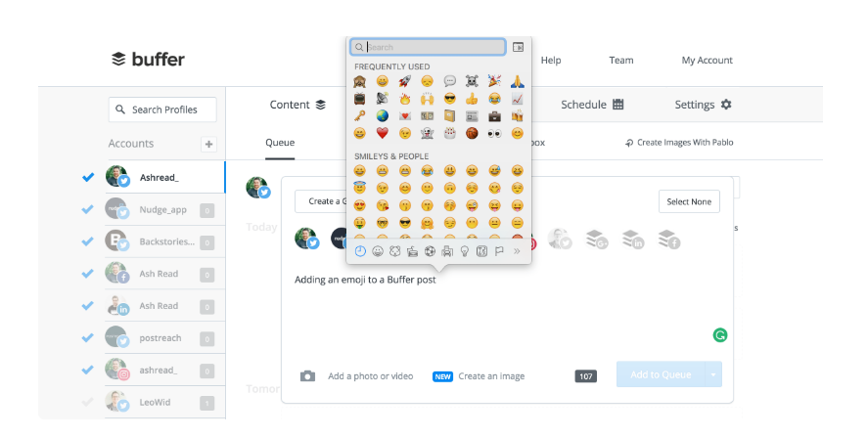Open the Grammarly green icon in composer
Viewport: 868px width, 437px height.
click(719, 335)
